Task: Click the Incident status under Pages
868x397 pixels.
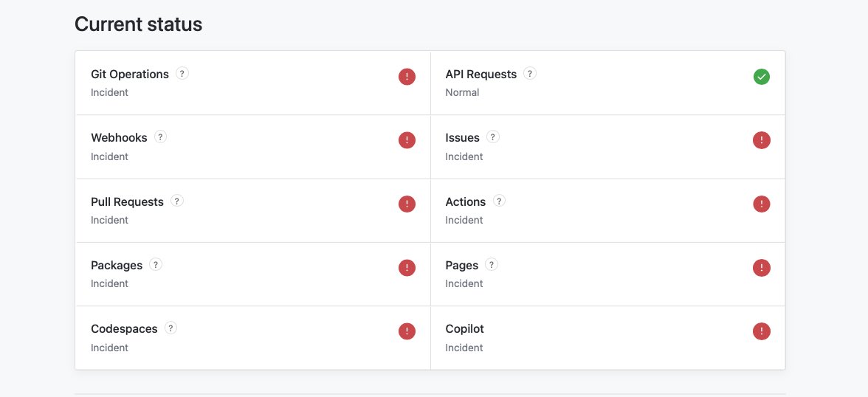Action: coord(464,283)
